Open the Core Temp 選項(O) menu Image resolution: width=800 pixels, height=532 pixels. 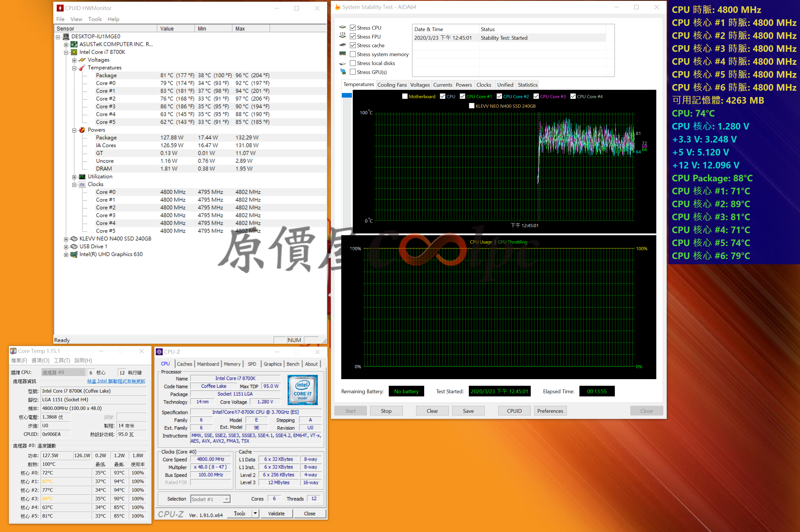(40, 360)
